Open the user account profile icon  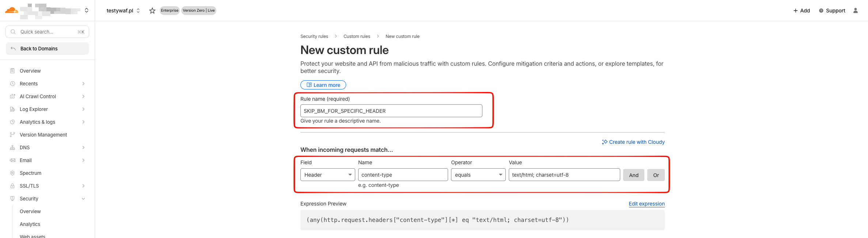pos(855,11)
